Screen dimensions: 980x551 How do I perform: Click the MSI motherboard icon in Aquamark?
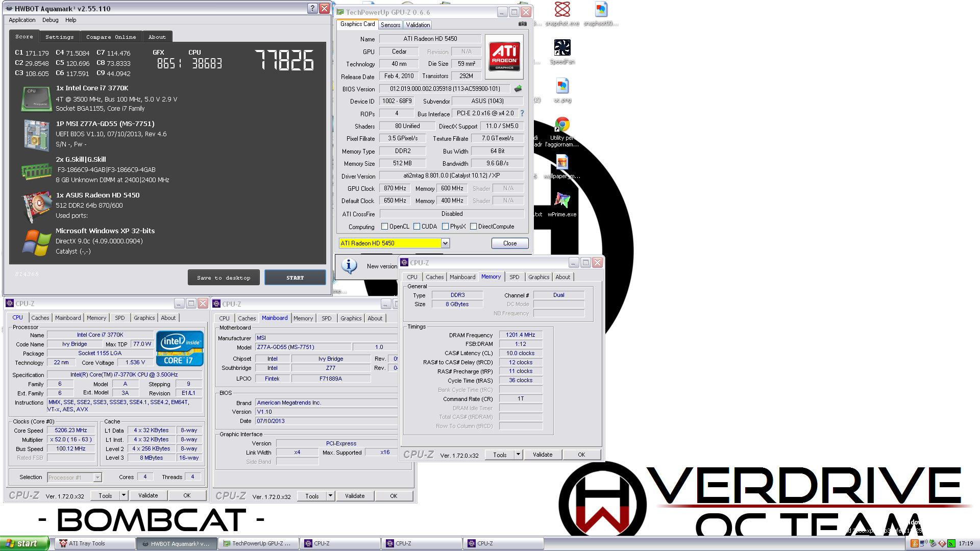point(36,135)
